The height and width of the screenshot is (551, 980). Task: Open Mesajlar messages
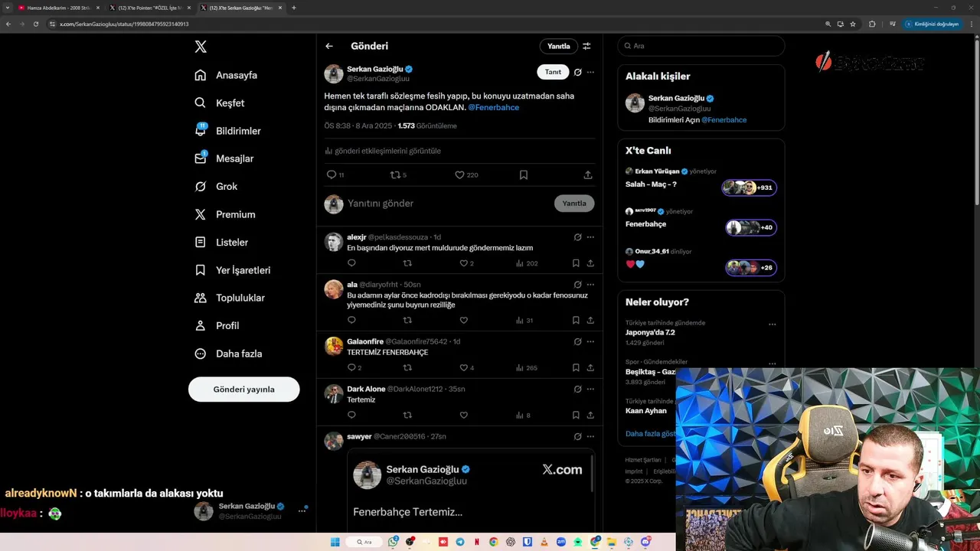coord(224,158)
